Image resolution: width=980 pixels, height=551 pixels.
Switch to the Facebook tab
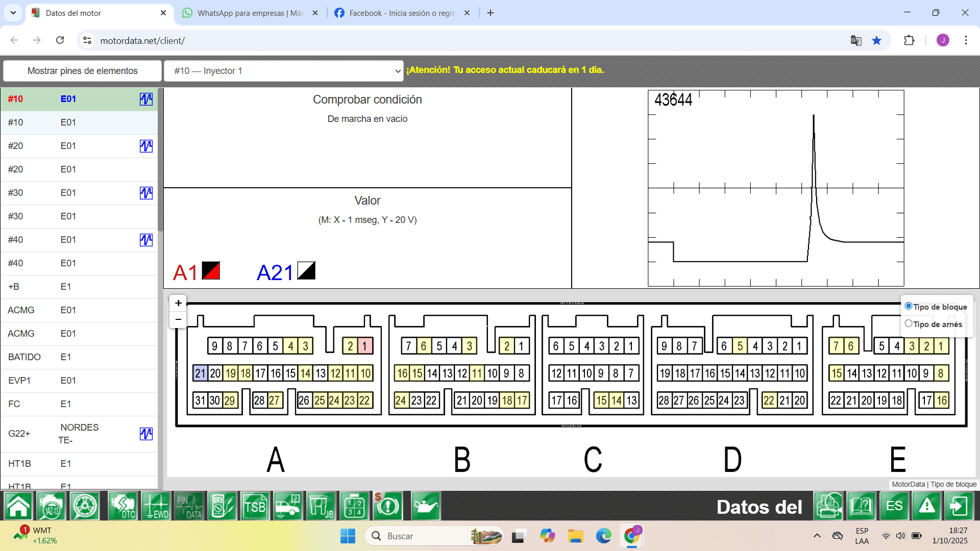[x=398, y=13]
